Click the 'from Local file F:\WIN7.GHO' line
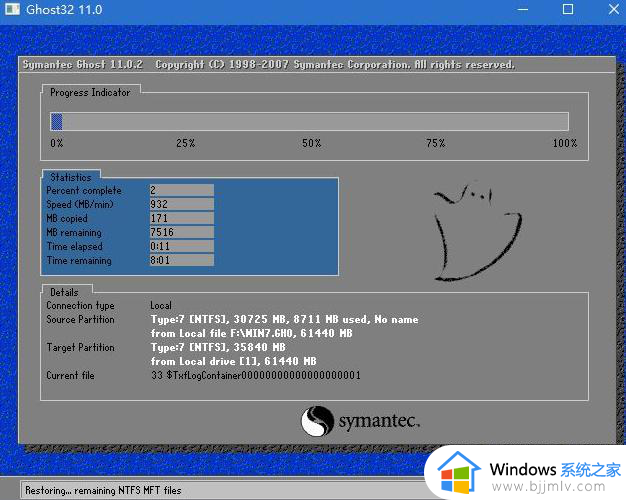626x500 pixels. point(252,333)
